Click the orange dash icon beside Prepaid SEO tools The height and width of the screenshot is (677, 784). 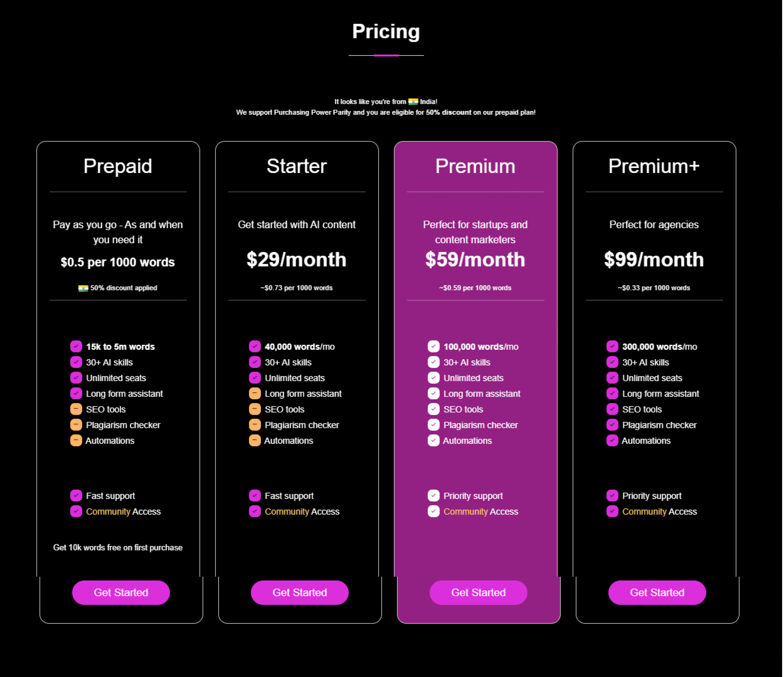coord(76,409)
